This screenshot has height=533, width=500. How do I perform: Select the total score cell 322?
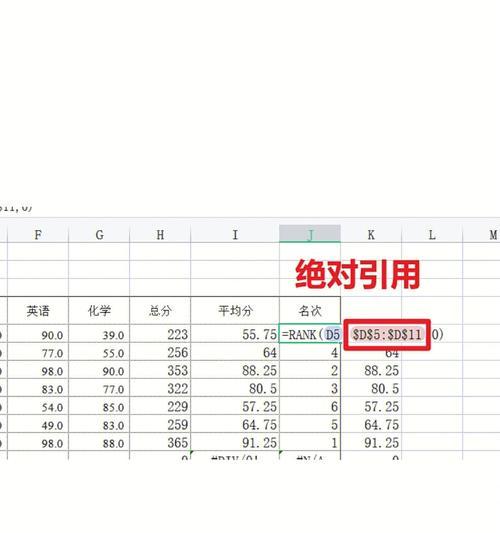[160, 388]
